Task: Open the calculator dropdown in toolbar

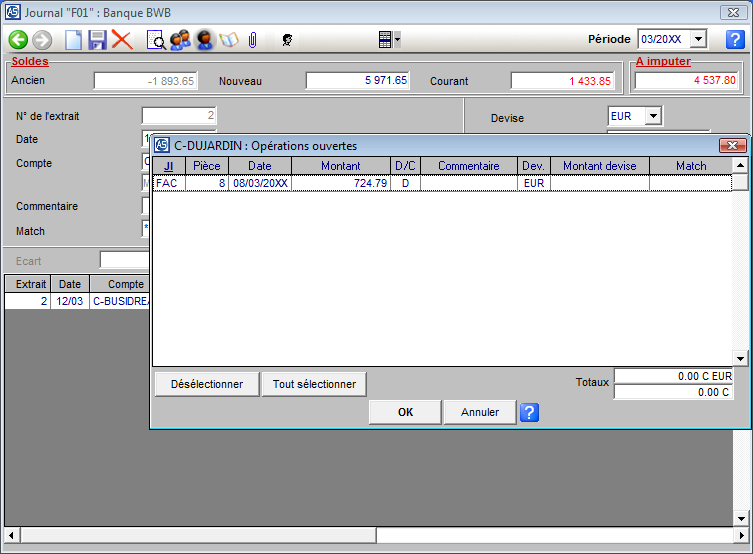Action: (389, 40)
